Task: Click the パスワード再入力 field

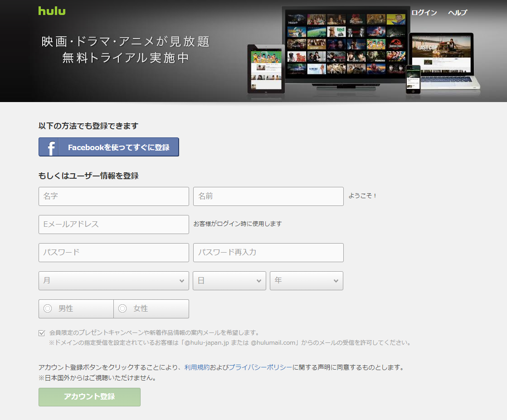Action: [x=268, y=253]
